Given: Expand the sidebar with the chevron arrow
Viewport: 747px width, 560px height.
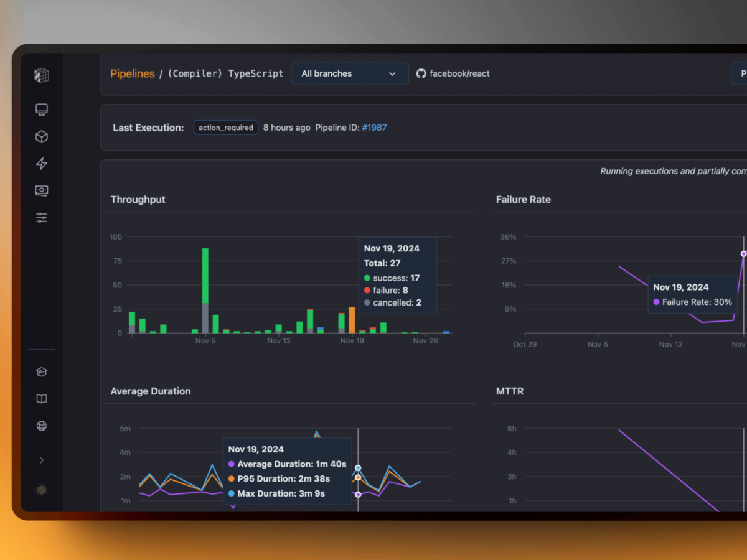Looking at the screenshot, I should [42, 460].
